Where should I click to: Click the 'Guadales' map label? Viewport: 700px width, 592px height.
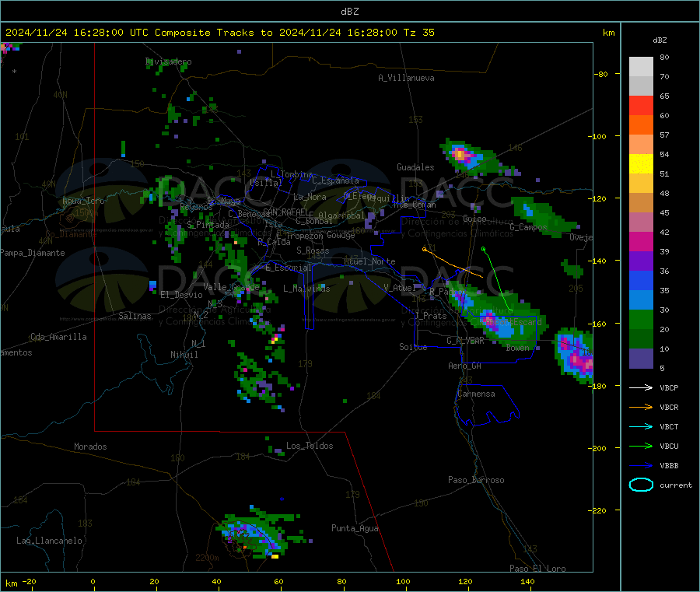[x=415, y=167]
